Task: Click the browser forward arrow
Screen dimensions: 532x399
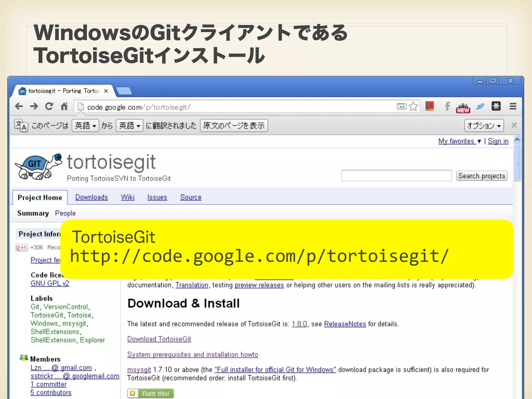Action: (x=34, y=107)
